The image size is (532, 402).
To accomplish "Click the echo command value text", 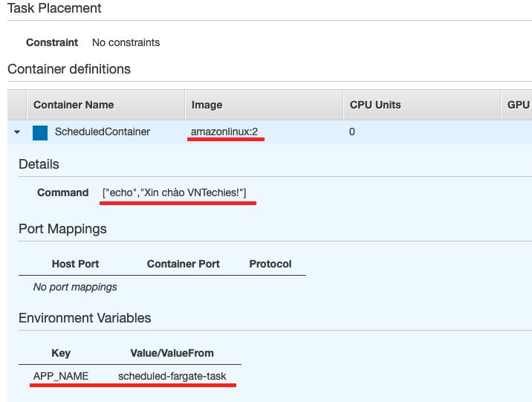I will click(x=175, y=192).
